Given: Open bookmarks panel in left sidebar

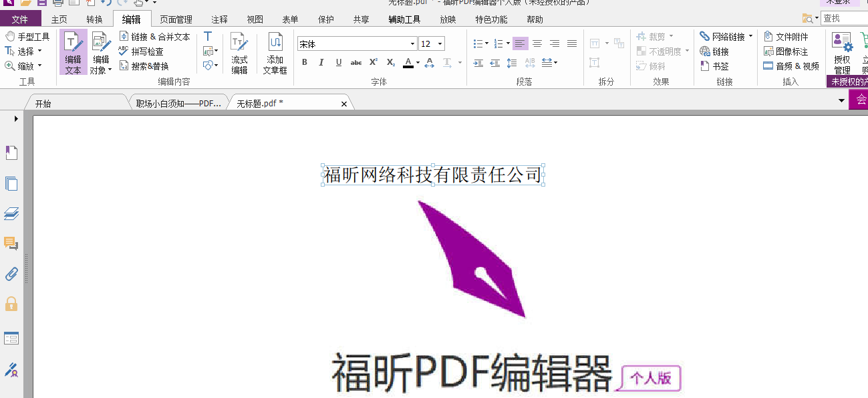Looking at the screenshot, I should 11,153.
